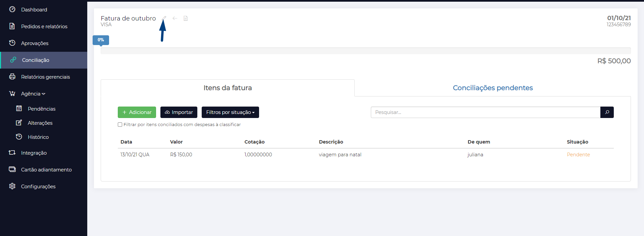Open Dashboard from the sidebar
This screenshot has width=644, height=236.
pyautogui.click(x=34, y=10)
